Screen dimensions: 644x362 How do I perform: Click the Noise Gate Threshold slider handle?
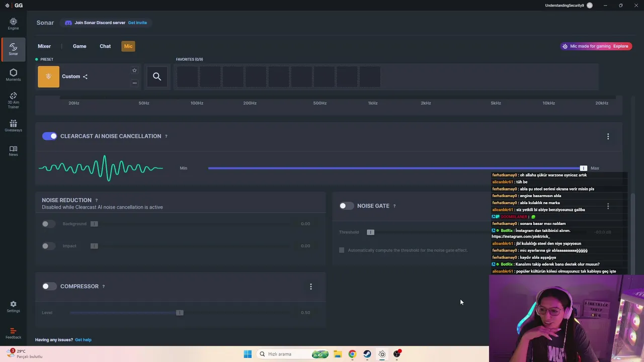[x=370, y=232]
